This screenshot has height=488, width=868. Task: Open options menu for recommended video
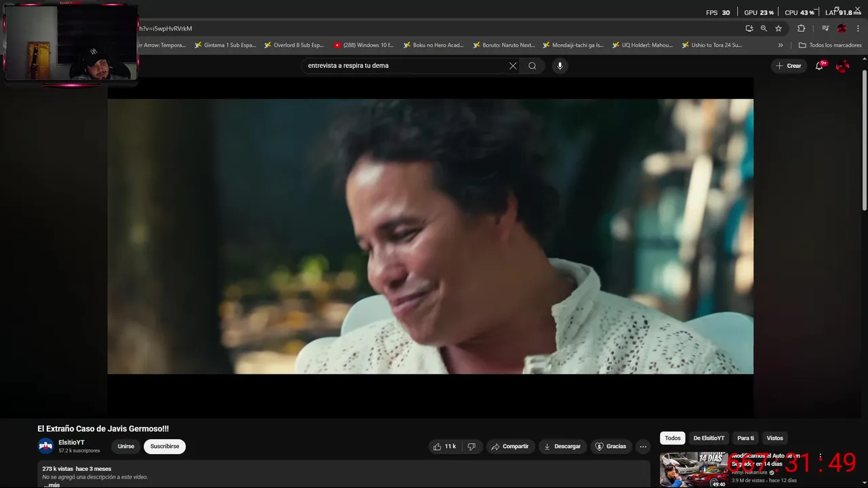pos(820,457)
